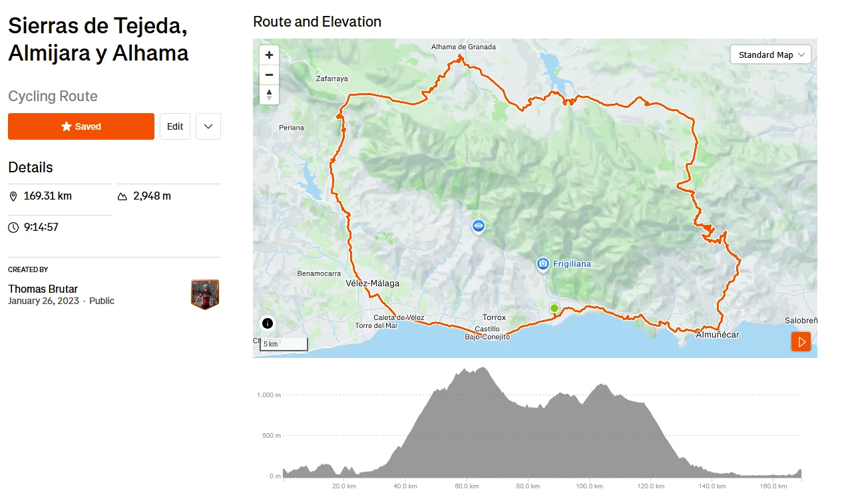Click the Vélez-Málaga label on map
The image size is (868, 495).
pyautogui.click(x=373, y=283)
